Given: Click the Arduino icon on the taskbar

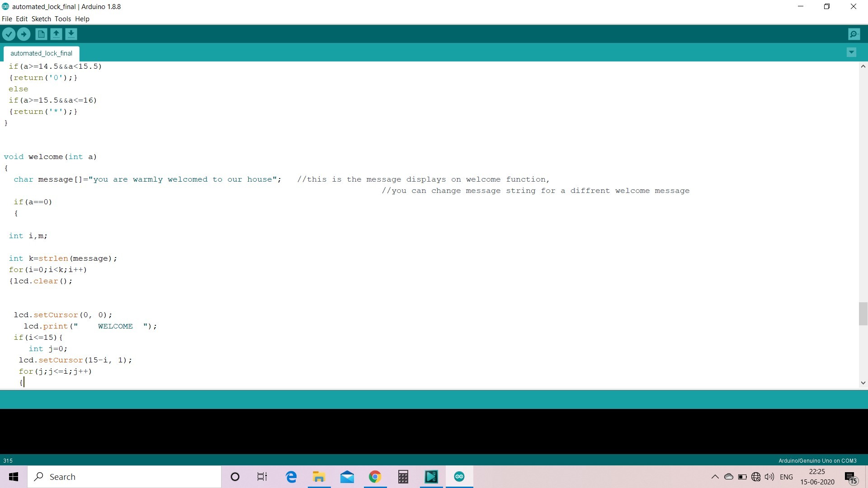Looking at the screenshot, I should coord(459,477).
